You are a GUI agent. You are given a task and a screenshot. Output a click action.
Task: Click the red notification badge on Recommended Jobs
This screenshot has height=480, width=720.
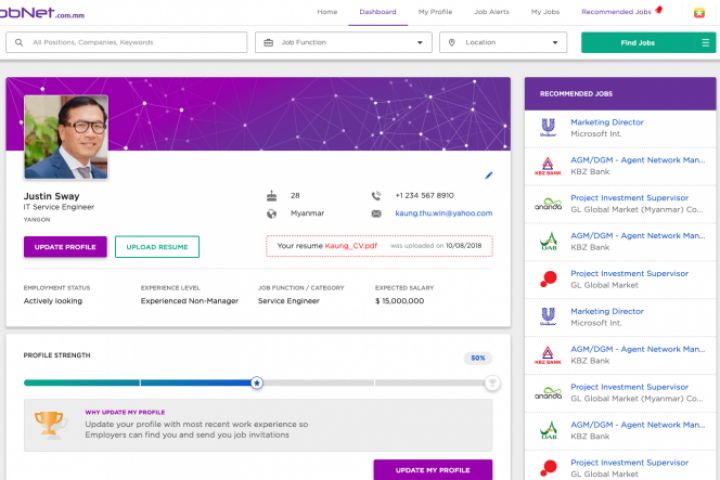[659, 10]
